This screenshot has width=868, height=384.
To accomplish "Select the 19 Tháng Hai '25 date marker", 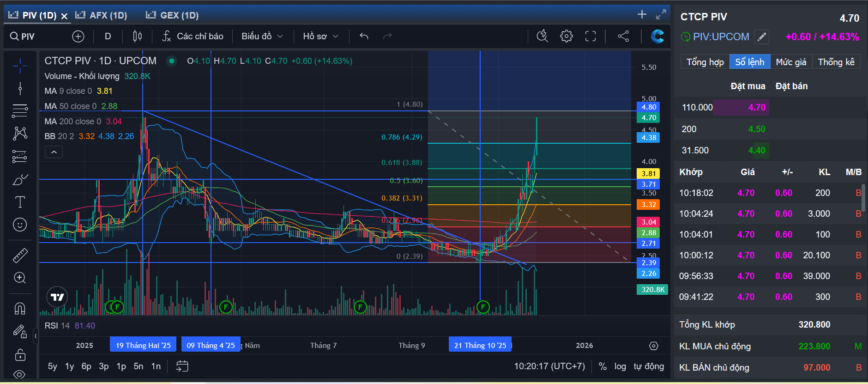I will click(143, 345).
